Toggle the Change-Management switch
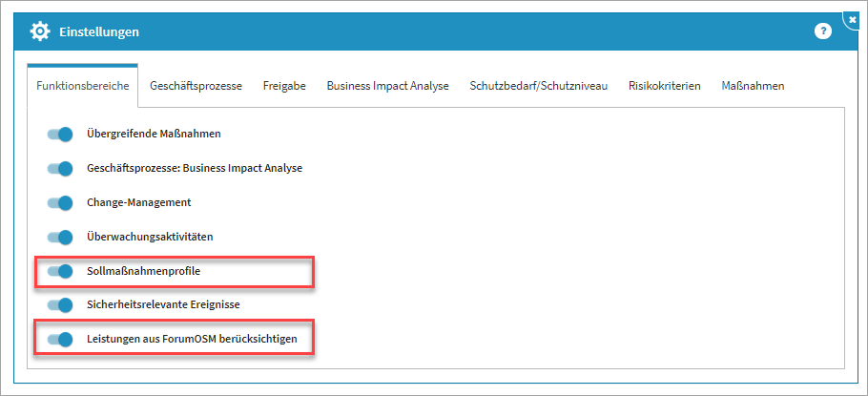This screenshot has height=396, width=868. [60, 203]
